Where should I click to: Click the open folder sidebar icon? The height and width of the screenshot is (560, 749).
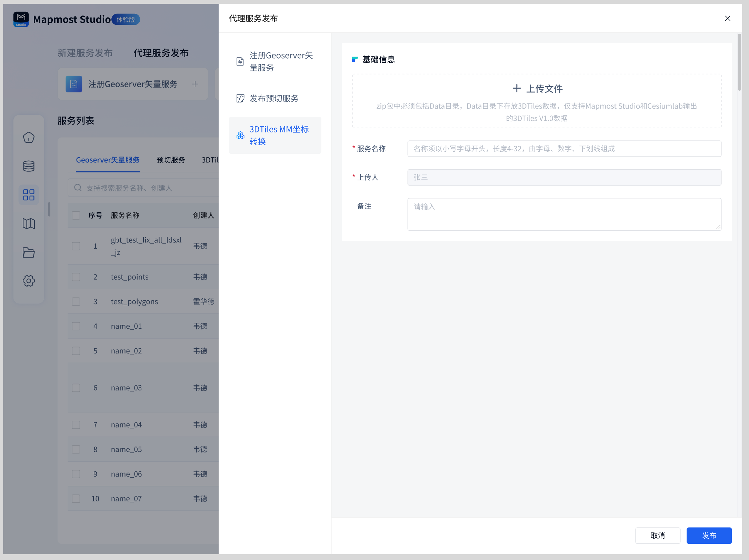29,252
